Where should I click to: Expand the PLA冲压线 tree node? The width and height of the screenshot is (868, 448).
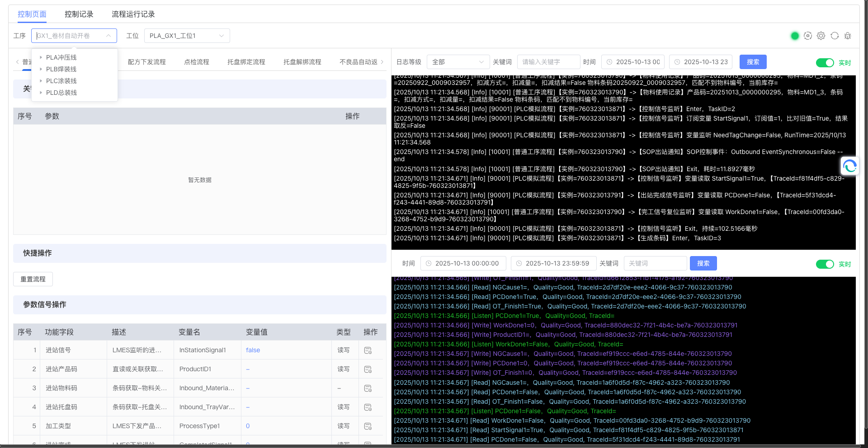pyautogui.click(x=41, y=57)
